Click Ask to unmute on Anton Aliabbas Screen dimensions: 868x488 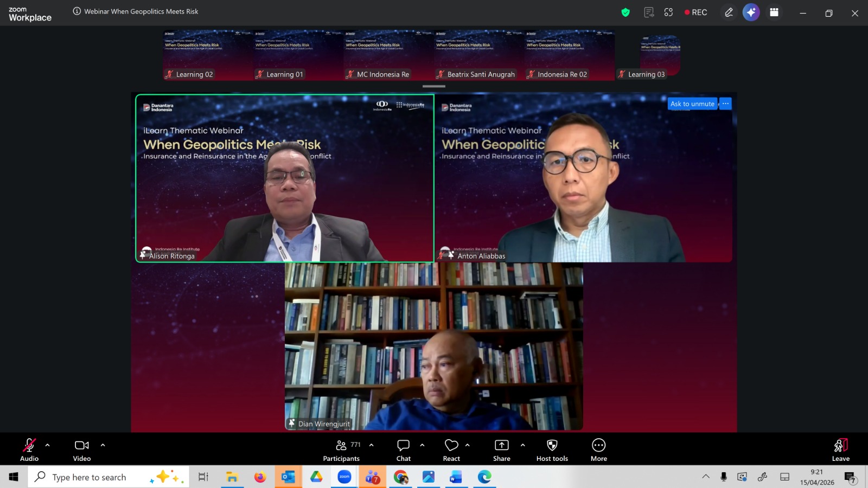pos(692,104)
